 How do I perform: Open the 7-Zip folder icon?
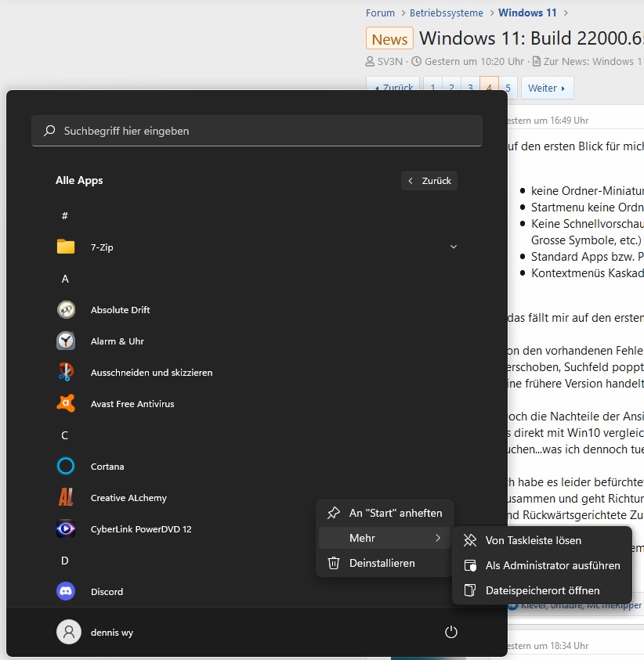pos(66,247)
